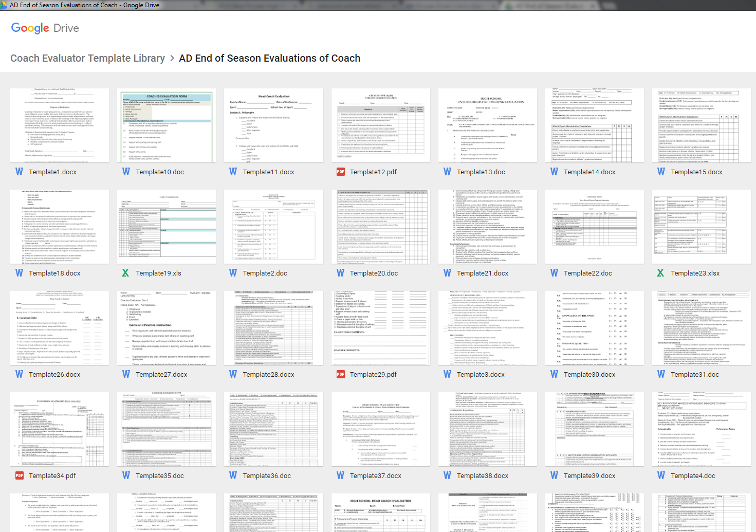Select the file name Template3.docx

point(481,375)
